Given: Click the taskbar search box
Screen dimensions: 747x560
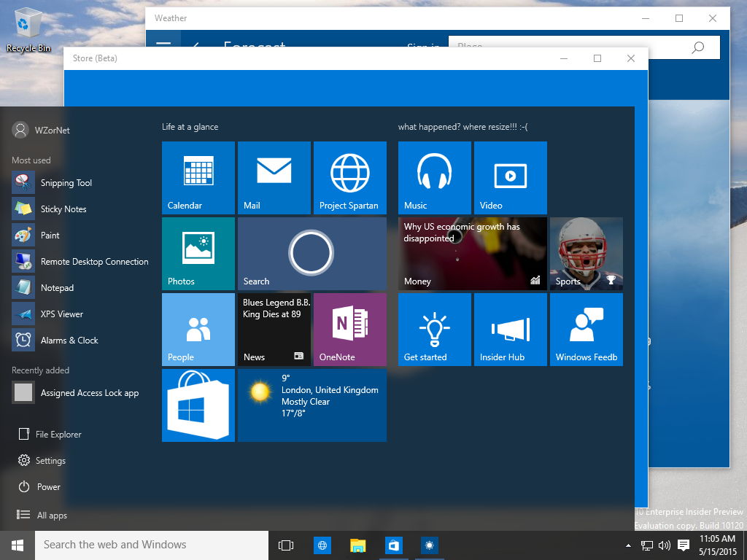Looking at the screenshot, I should (152, 545).
